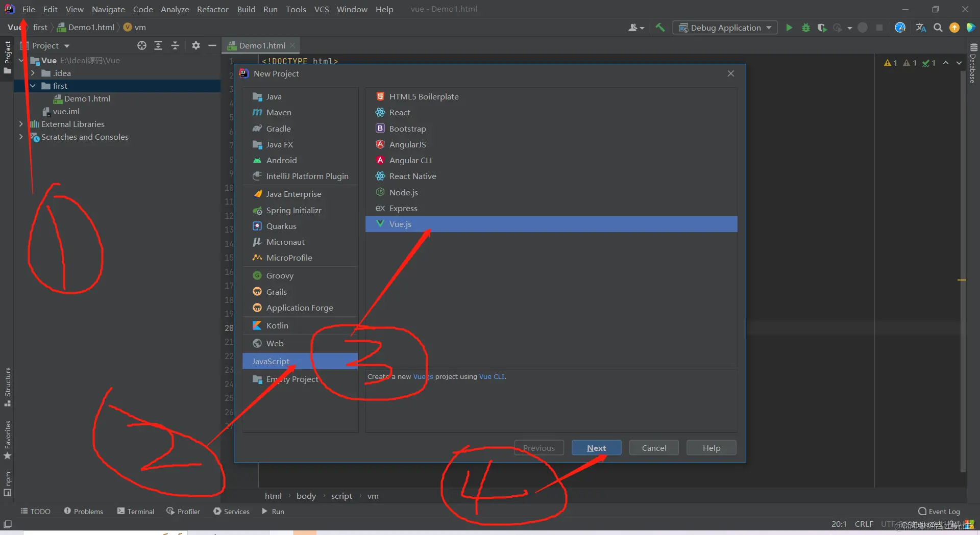980x535 pixels.
Task: Toggle the Database tool window
Action: pyautogui.click(x=973, y=63)
